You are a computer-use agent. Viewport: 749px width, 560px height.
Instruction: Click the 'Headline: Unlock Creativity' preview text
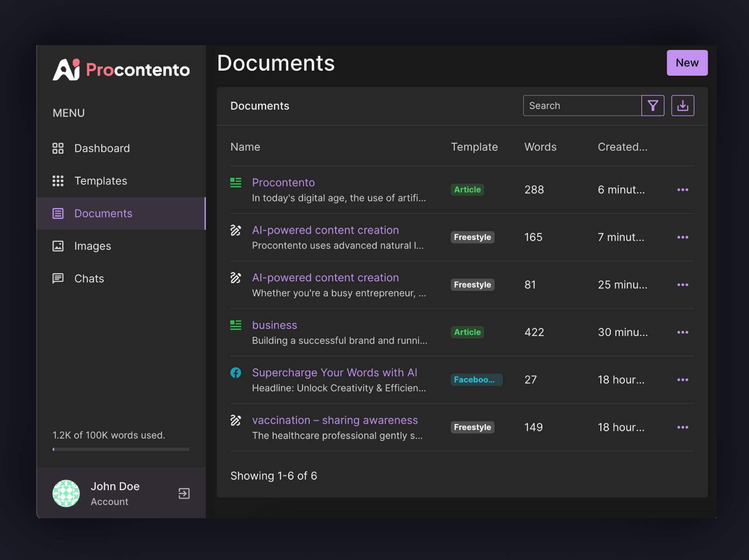click(x=339, y=388)
